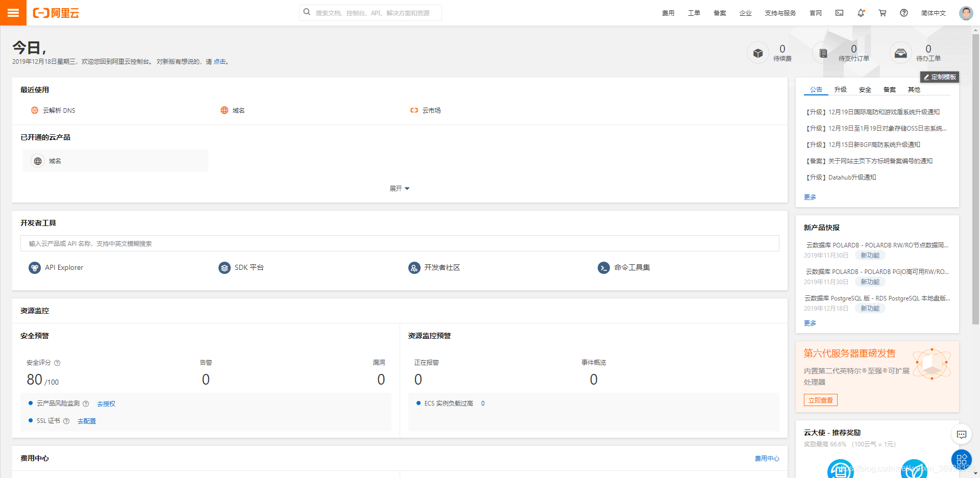Image resolution: width=980 pixels, height=478 pixels.
Task: Open the 官网 top link
Action: click(x=816, y=13)
